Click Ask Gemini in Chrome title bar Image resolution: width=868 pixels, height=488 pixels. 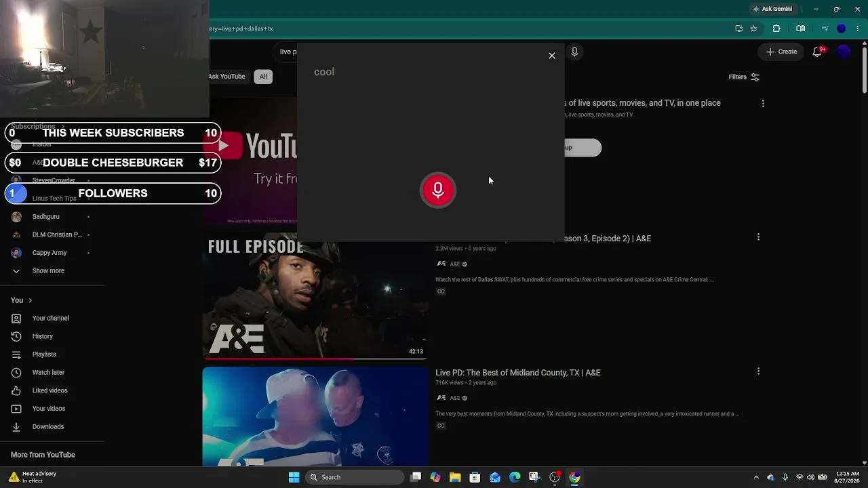click(772, 9)
